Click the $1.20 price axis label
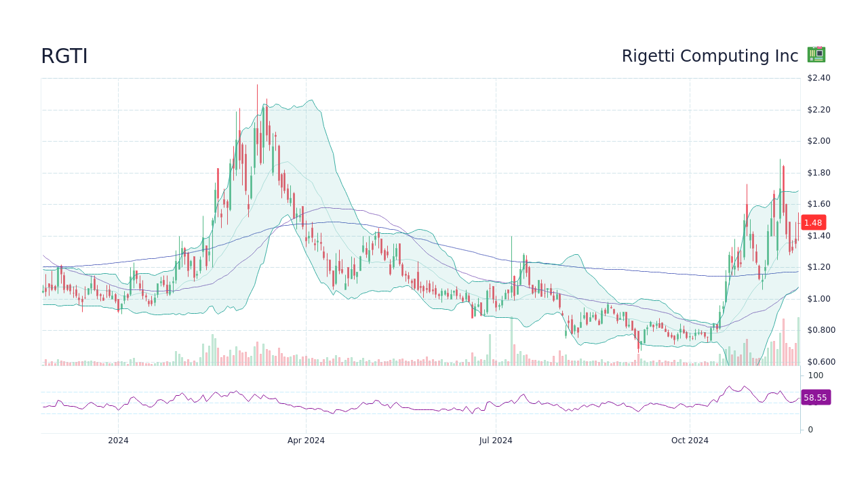The height and width of the screenshot is (488, 868). click(x=818, y=267)
